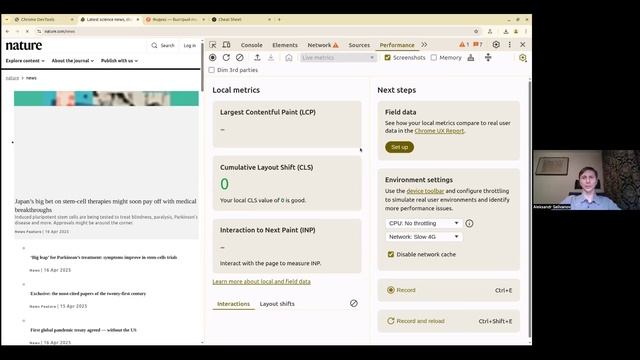The width and height of the screenshot is (640, 360).
Task: Click the download profile icon
Action: [271, 58]
